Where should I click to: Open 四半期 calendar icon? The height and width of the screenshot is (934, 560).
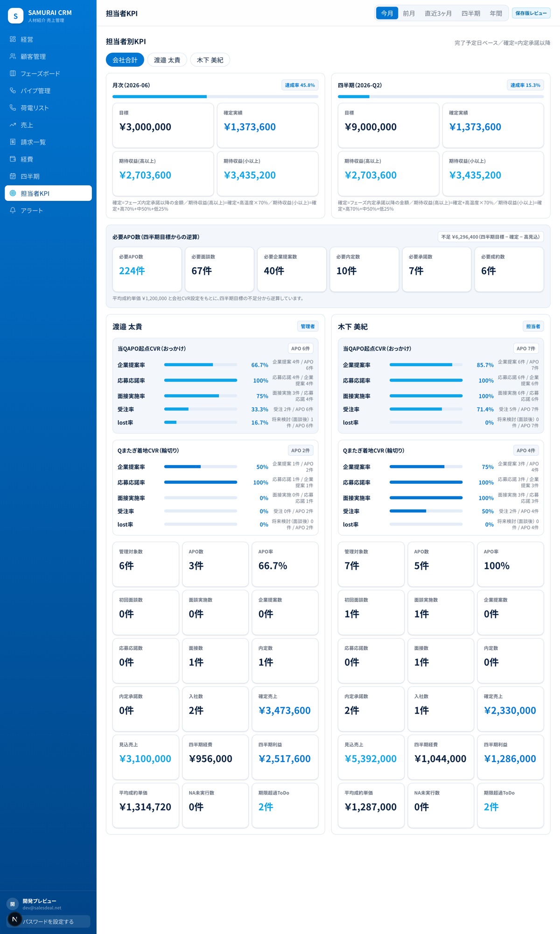[x=13, y=176]
